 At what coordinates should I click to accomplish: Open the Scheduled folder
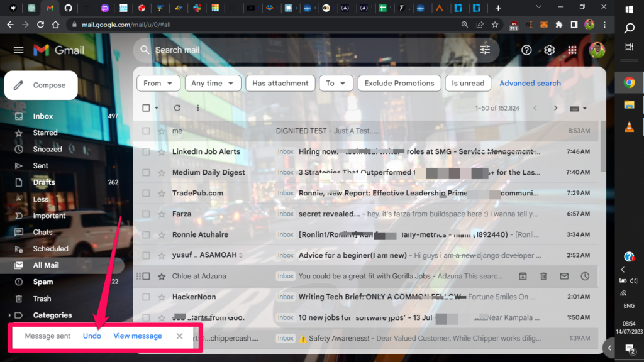pos(50,249)
